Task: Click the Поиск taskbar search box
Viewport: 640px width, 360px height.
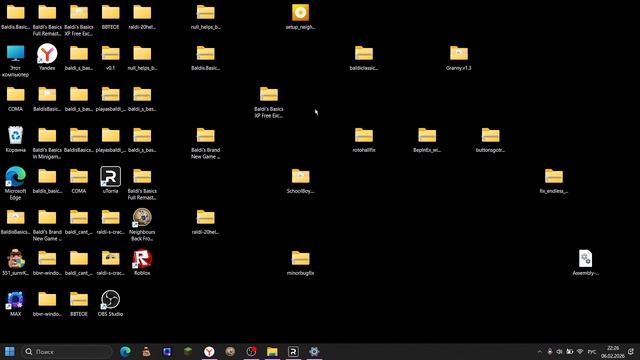Action: click(67, 351)
